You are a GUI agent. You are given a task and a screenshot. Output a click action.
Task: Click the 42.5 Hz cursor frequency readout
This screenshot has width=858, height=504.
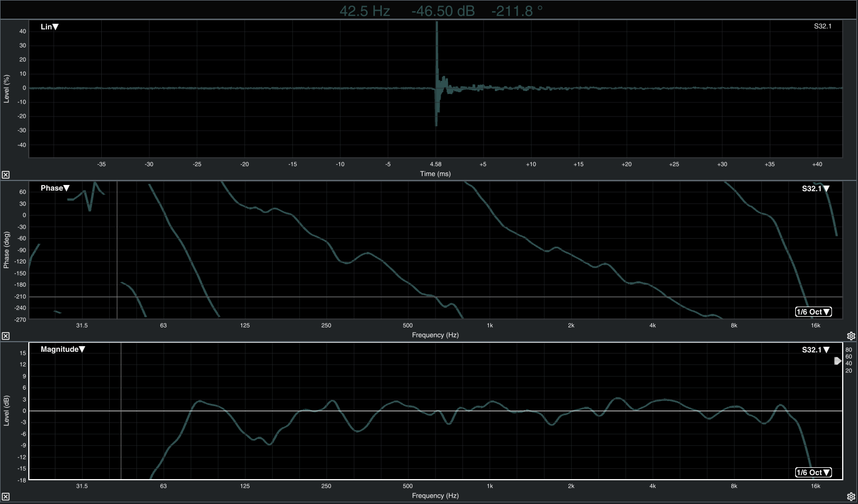365,11
